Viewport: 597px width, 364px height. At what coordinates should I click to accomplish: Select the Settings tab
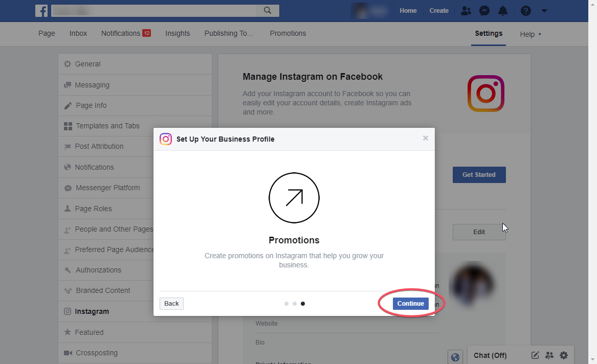(489, 33)
